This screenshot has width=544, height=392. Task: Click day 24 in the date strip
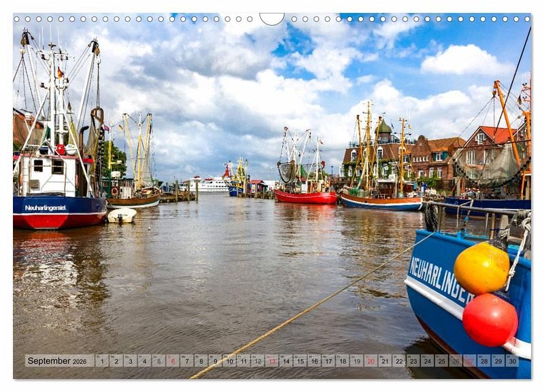tap(427, 361)
